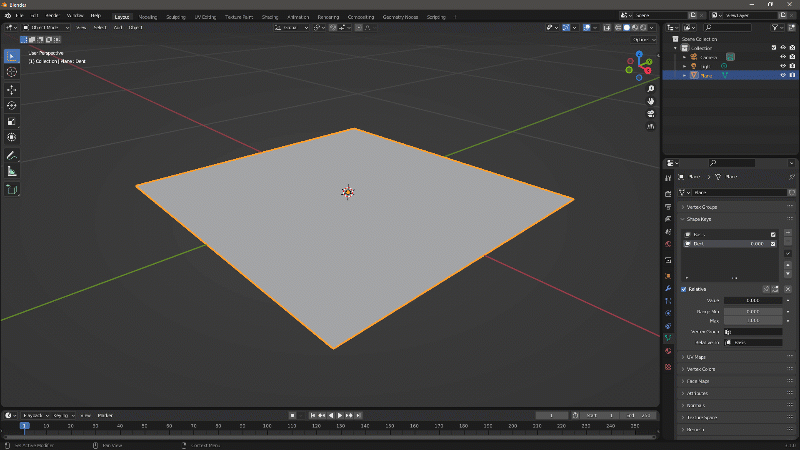Open the Scene properties tab
This screenshot has width=800, height=450.
tap(668, 232)
